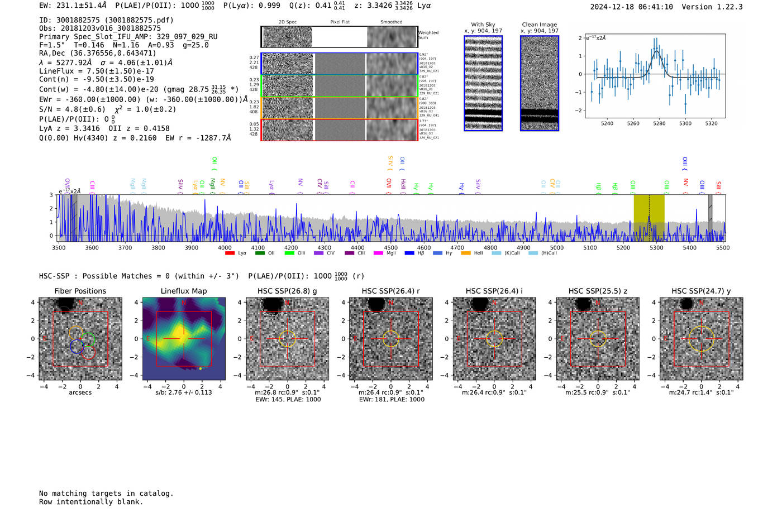
Task: Select the blue-outlined 2D spectrum row
Action: [x=339, y=64]
